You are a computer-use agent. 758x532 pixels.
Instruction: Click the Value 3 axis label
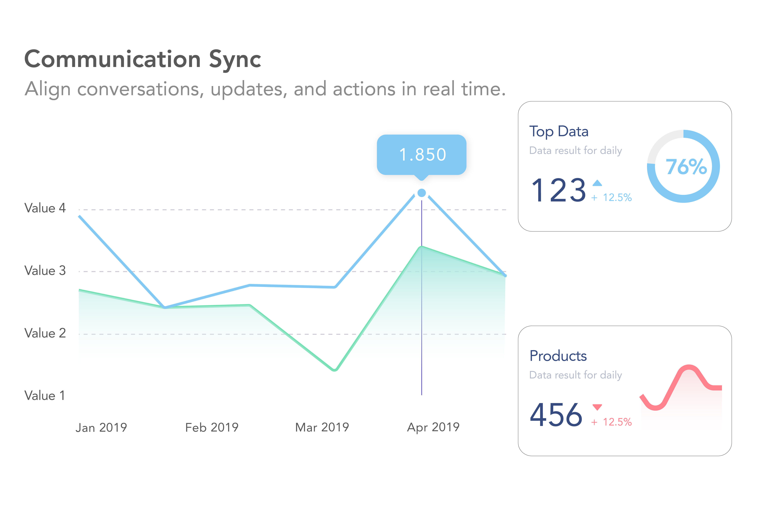(x=45, y=271)
